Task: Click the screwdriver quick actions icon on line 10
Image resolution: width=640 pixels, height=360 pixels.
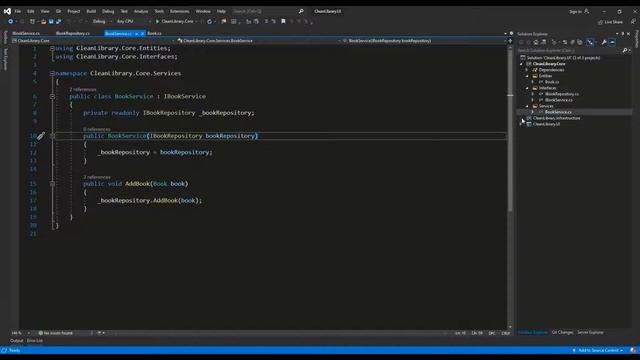Action: click(41, 136)
